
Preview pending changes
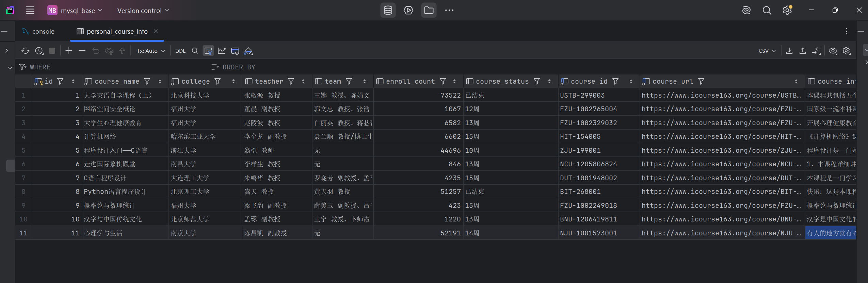[109, 51]
